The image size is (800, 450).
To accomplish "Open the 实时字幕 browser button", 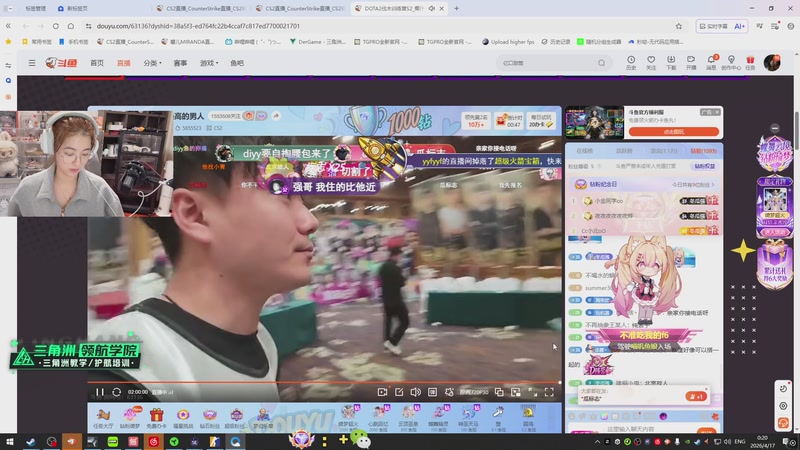I will click(x=714, y=26).
